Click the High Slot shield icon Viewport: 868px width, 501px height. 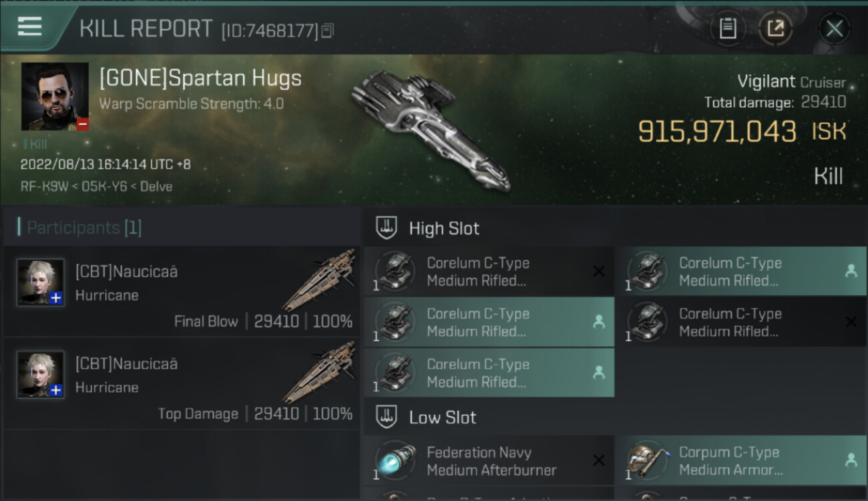(387, 228)
